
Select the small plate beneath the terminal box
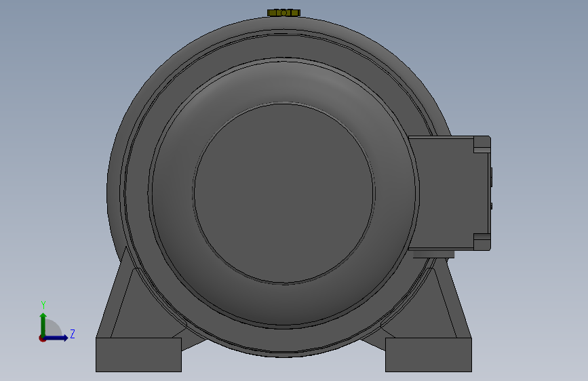point(433,254)
